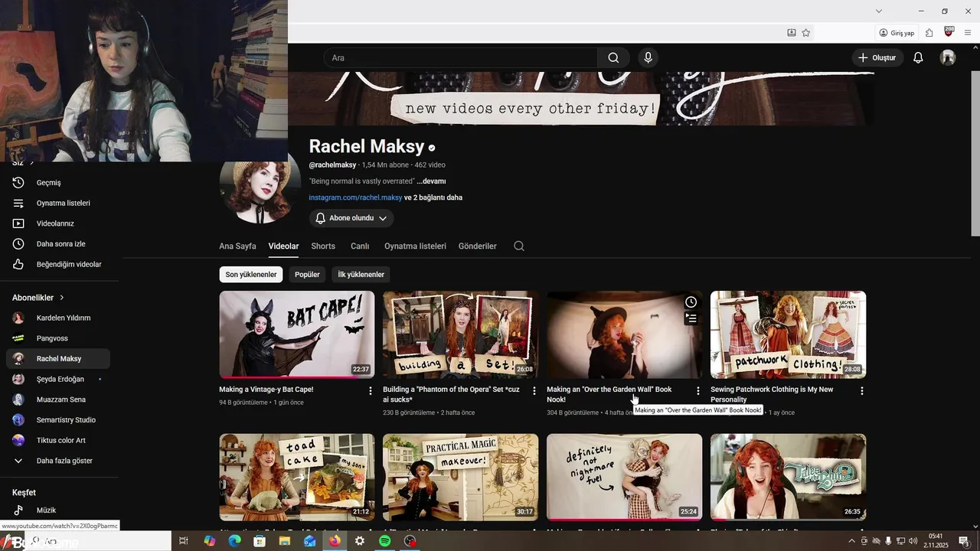Show hidden system tray icons chevron
This screenshot has height=551, width=980.
(x=853, y=541)
